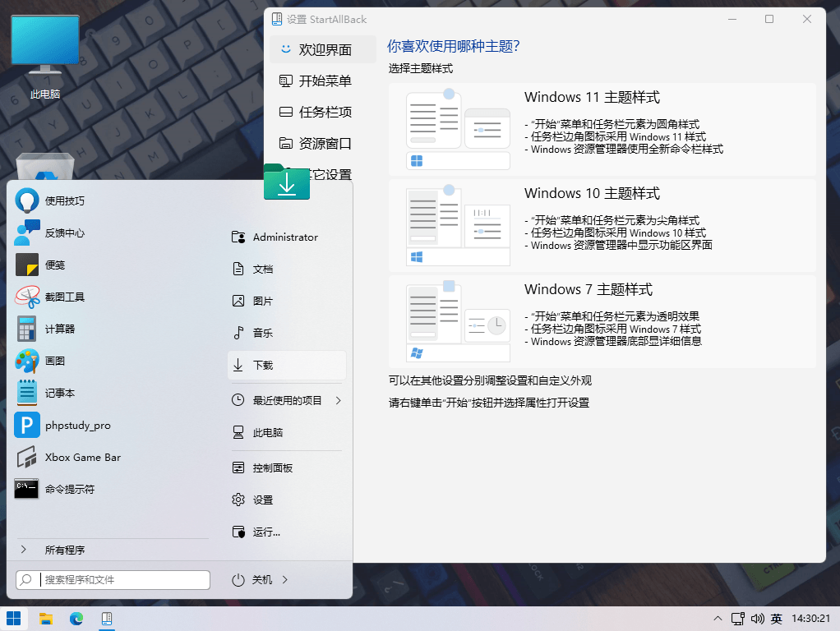Open the network tray icon
Screen dimensions: 840x631
coord(738,619)
